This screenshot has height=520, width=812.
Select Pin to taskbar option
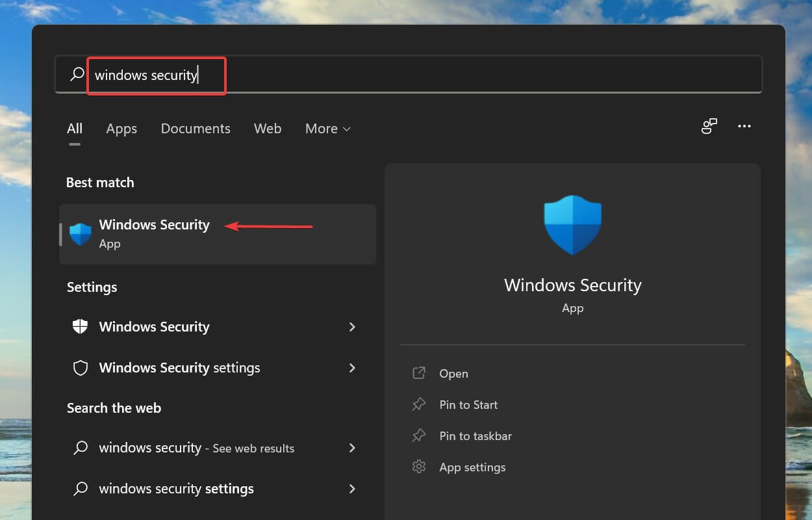476,435
